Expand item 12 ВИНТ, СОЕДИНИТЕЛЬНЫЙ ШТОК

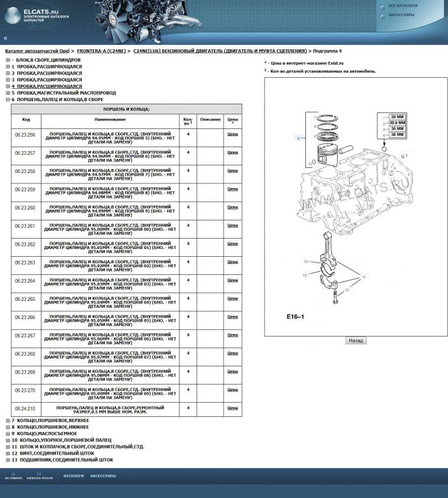tap(8, 453)
